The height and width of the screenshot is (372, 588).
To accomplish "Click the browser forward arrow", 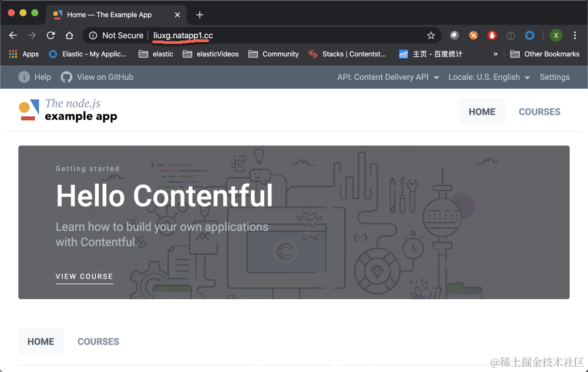I will pos(32,35).
